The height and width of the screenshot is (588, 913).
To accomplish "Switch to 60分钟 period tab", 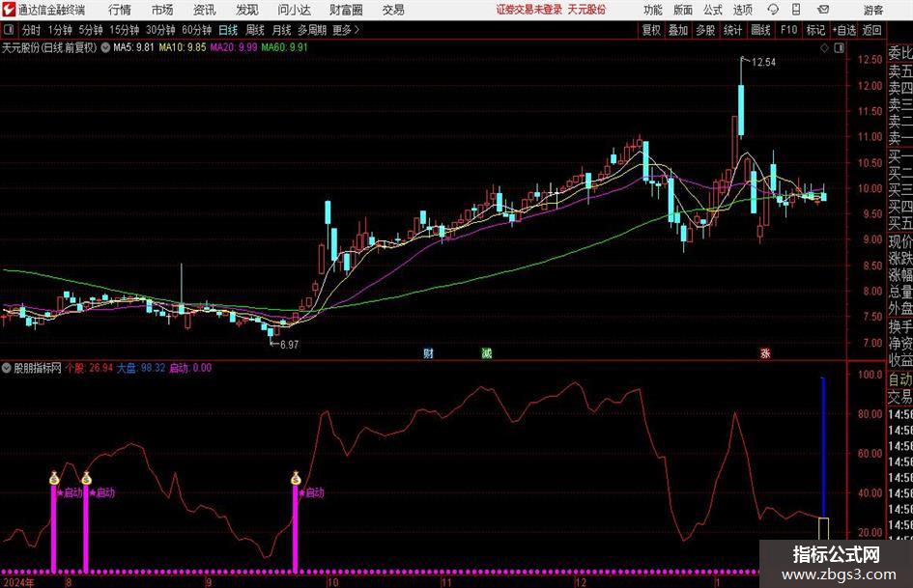I will [196, 30].
